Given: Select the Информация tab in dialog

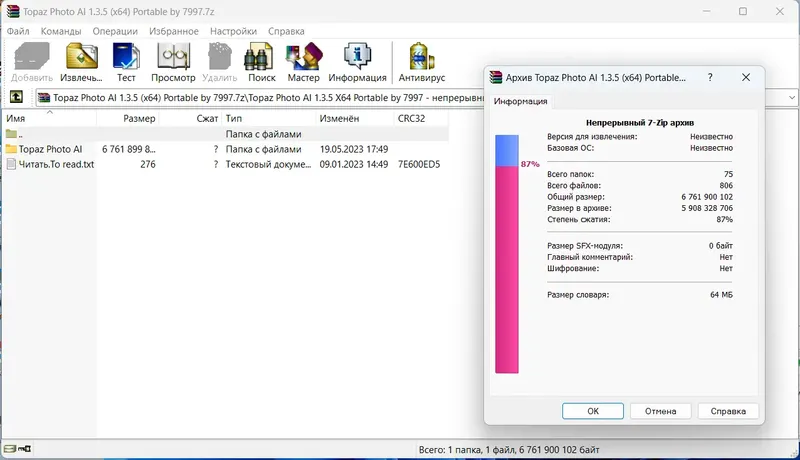Looking at the screenshot, I should pos(520,101).
